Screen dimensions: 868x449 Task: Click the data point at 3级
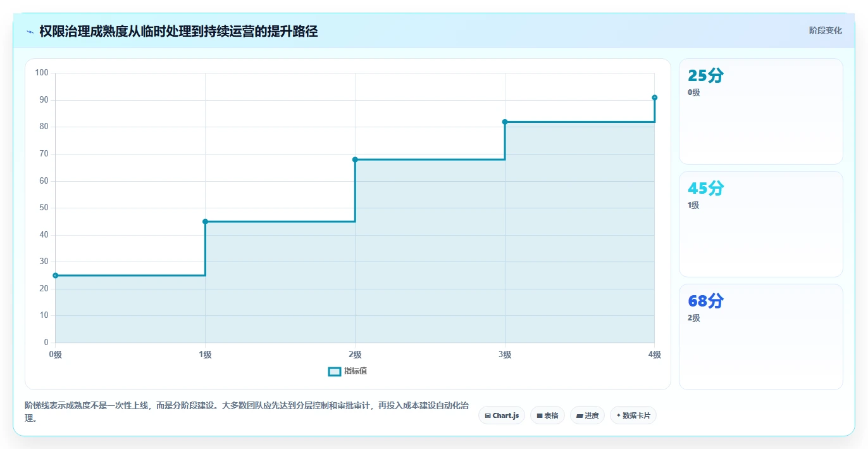click(x=505, y=122)
